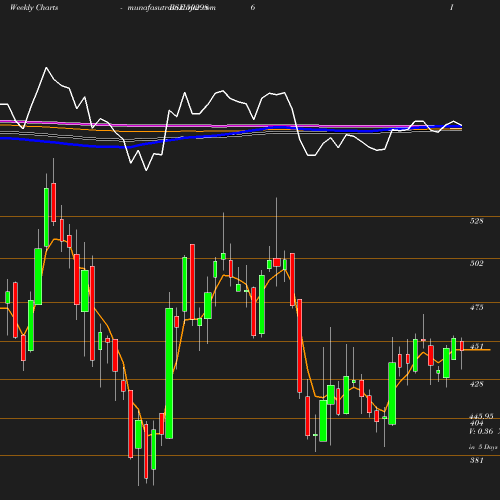Viewport: 500px width, 500px height.
Task: Click the 528 price level label
Action: 476,221
